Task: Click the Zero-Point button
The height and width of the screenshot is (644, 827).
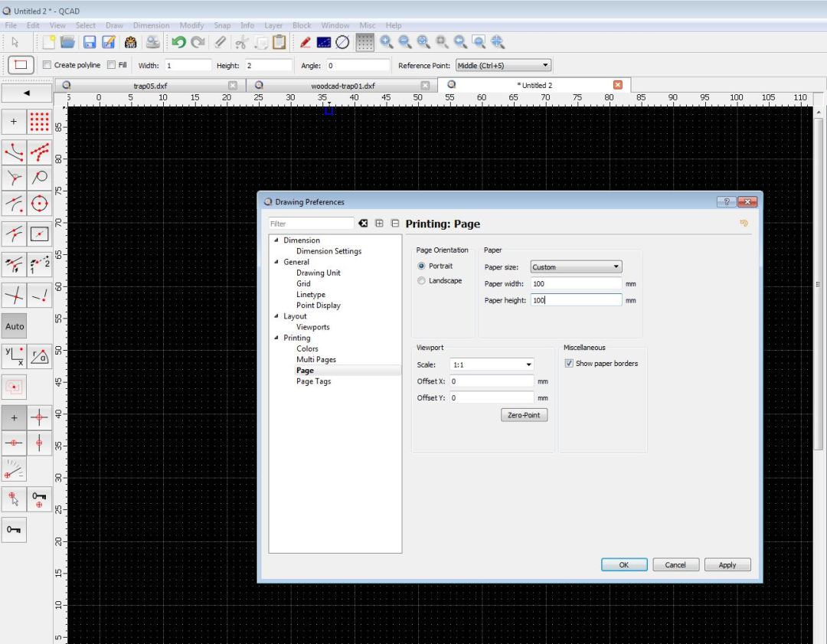Action: [524, 415]
